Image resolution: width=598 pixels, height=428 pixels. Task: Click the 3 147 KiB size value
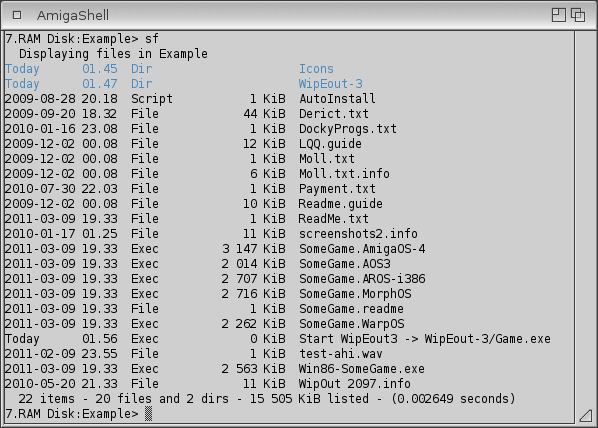[254, 249]
